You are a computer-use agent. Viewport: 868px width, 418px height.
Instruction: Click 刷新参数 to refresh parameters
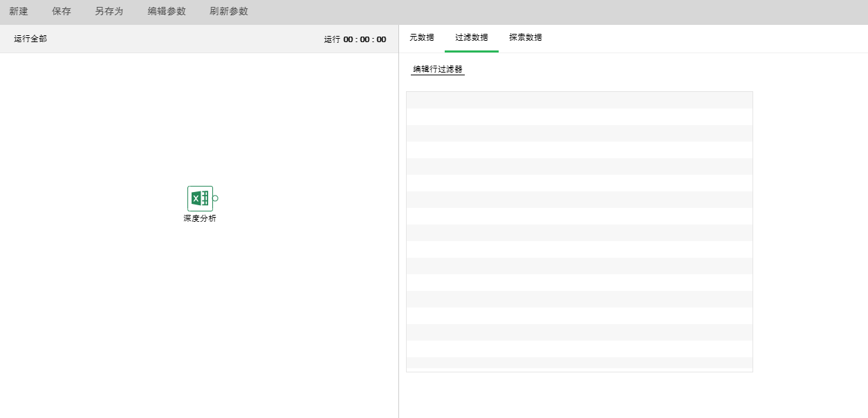(228, 12)
